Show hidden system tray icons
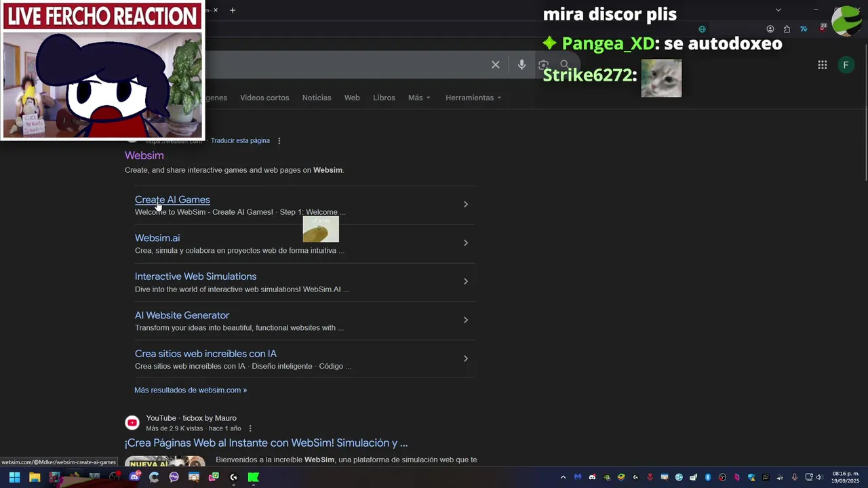 point(564,477)
